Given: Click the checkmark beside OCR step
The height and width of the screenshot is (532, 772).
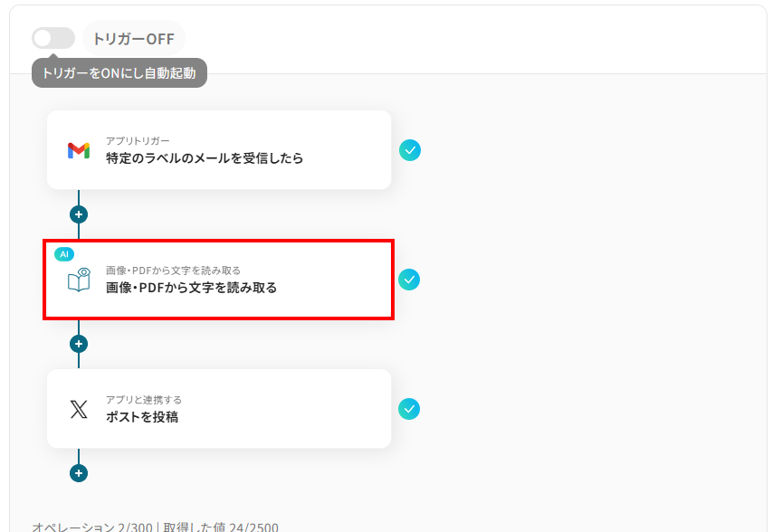Looking at the screenshot, I should click(409, 280).
